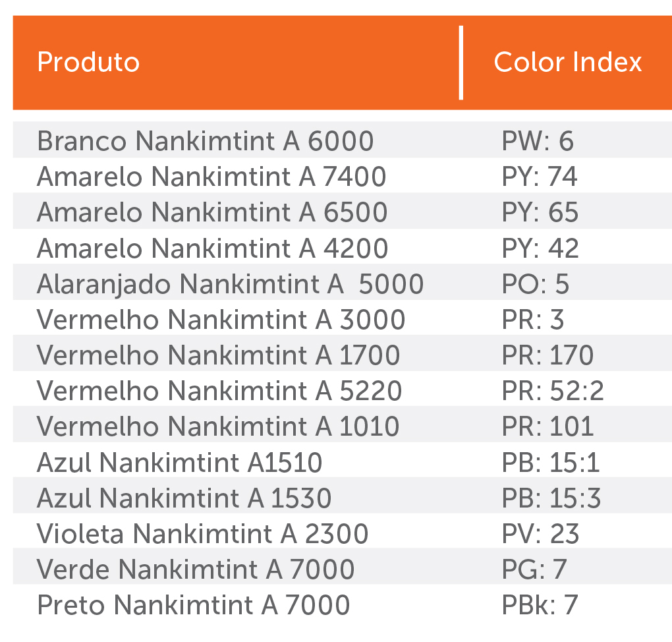Screen dimensions: 672x642
Task: Select the PR: 52:2 color index cell
Action: (553, 391)
